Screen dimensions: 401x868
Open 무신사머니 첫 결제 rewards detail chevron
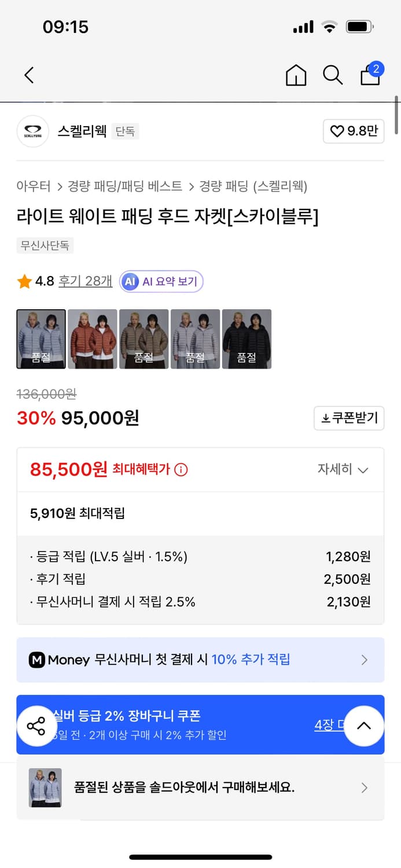364,660
